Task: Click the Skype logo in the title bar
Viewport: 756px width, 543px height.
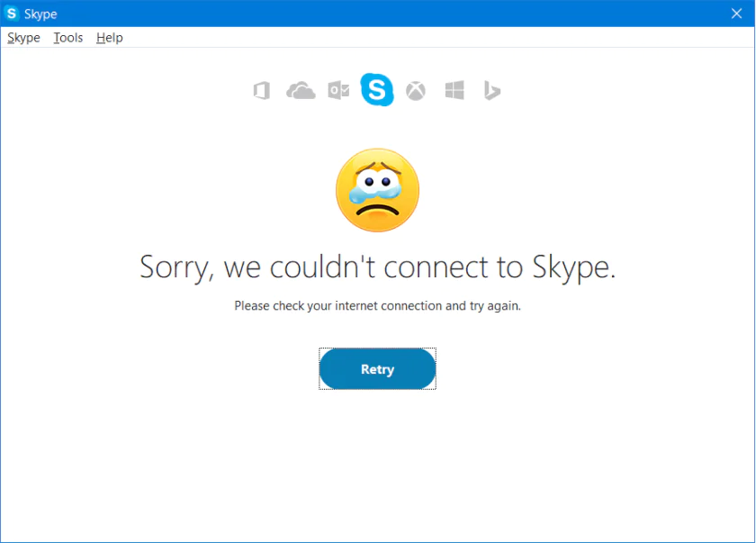Action: pyautogui.click(x=13, y=13)
